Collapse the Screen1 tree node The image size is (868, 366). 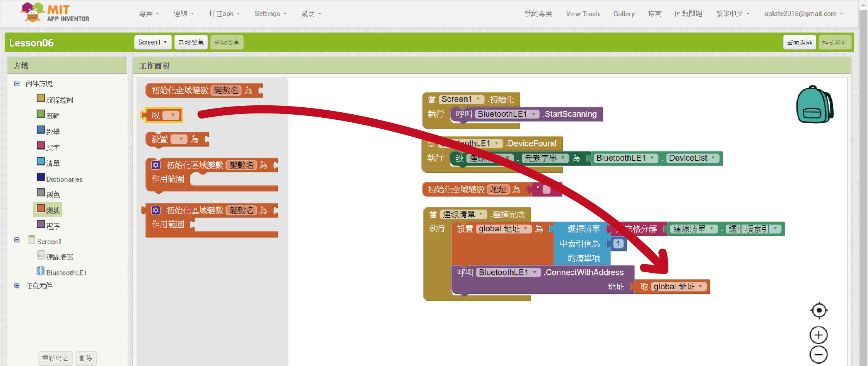coord(17,240)
